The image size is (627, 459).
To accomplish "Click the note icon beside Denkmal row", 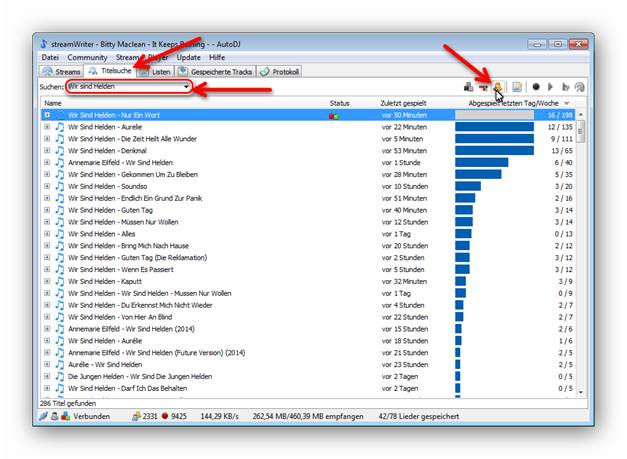I will click(60, 151).
